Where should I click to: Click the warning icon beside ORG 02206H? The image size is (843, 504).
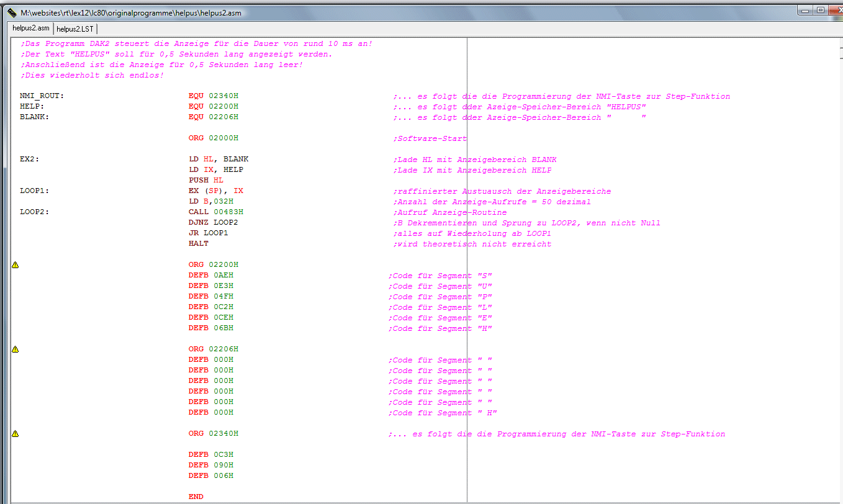coord(16,349)
